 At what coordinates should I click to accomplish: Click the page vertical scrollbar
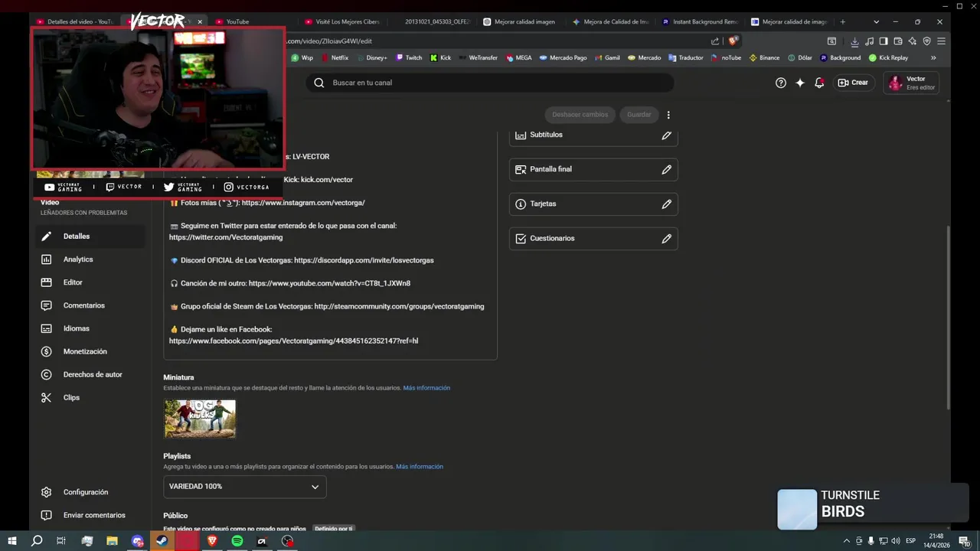click(949, 318)
